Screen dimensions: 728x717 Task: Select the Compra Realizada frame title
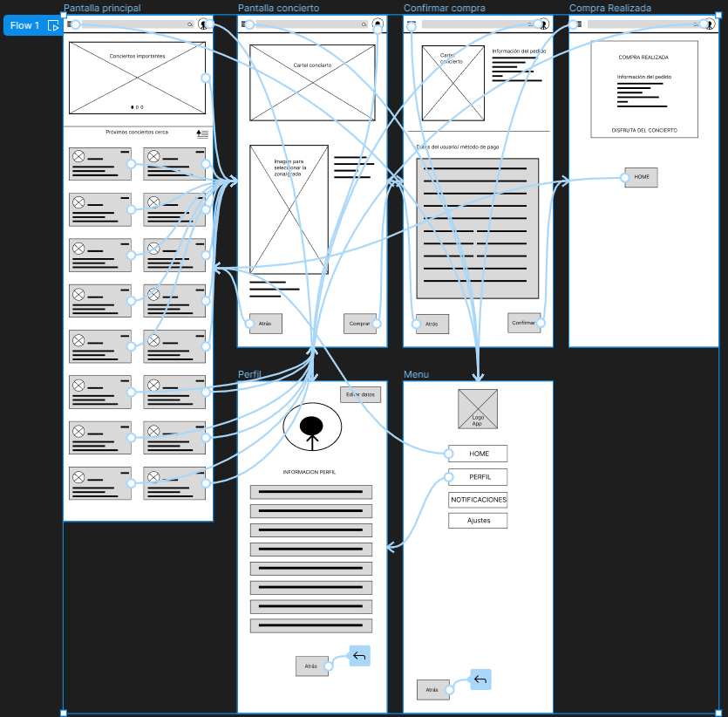(609, 8)
